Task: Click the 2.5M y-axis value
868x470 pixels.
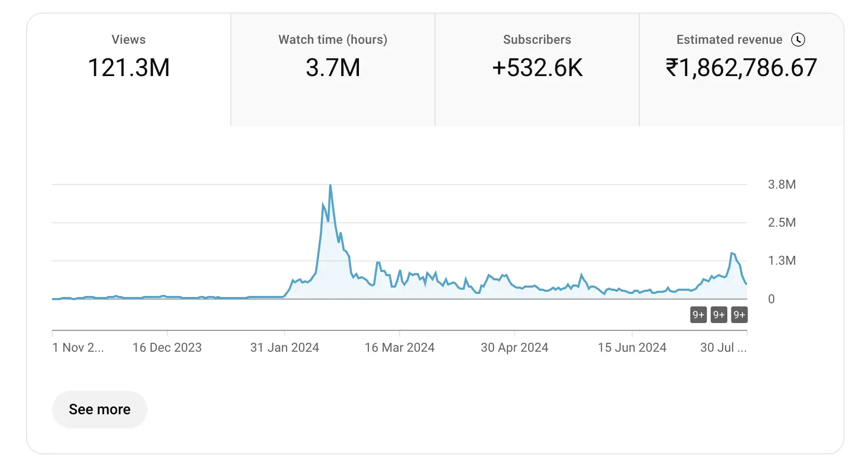Action: point(782,222)
